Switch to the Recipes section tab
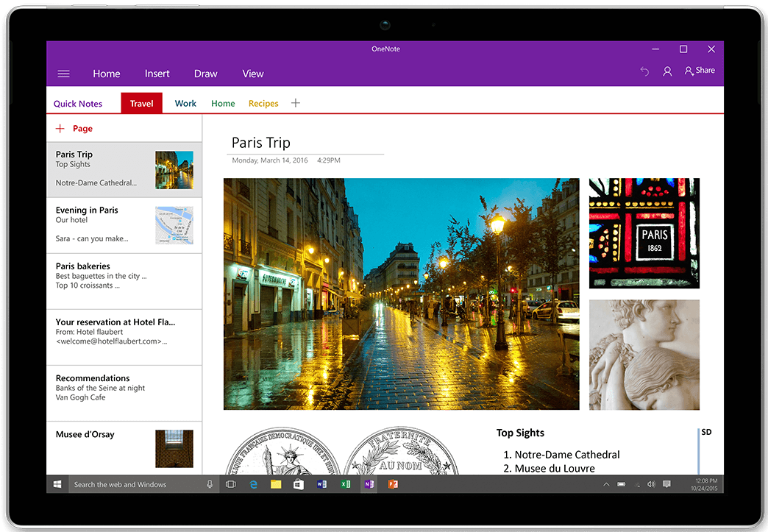 click(263, 104)
